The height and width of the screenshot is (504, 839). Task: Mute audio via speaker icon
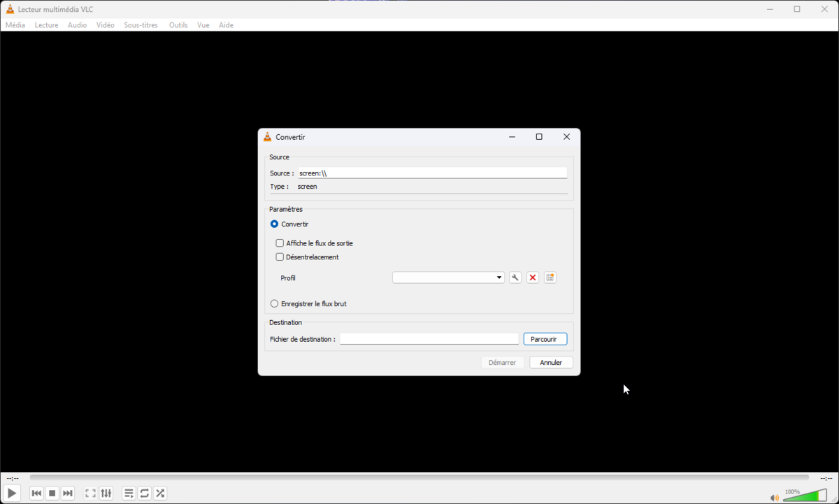(774, 498)
